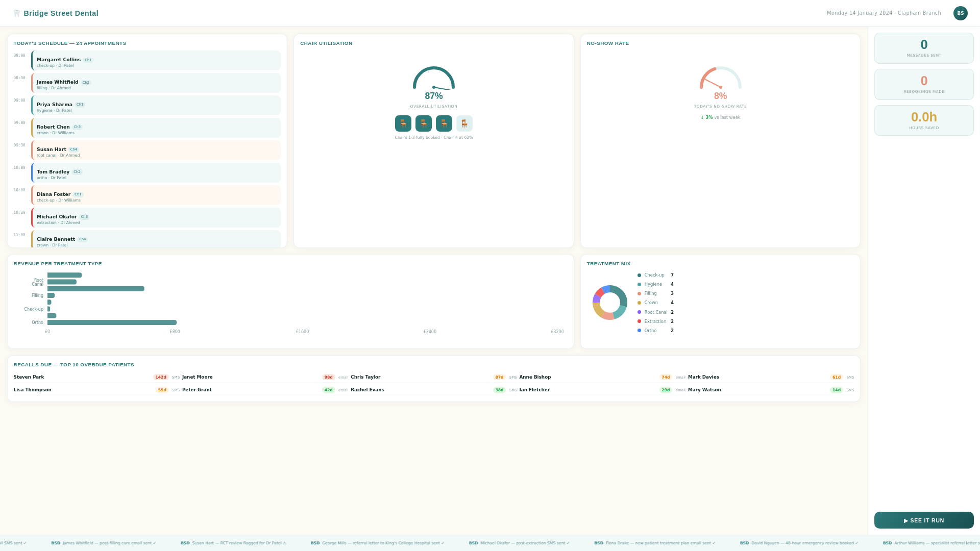
Task: Click the Hygiene legend colour dot
Action: point(639,285)
